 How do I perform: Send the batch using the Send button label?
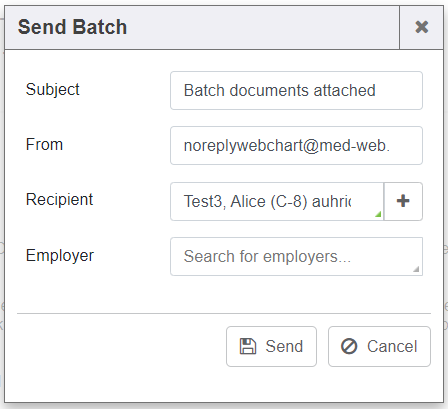(x=284, y=346)
